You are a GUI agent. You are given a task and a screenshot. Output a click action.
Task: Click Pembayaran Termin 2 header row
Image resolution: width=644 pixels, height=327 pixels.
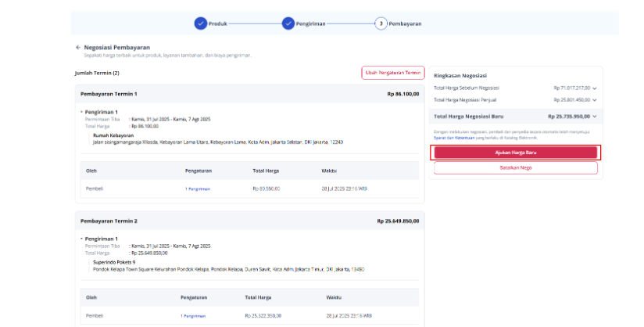point(250,221)
